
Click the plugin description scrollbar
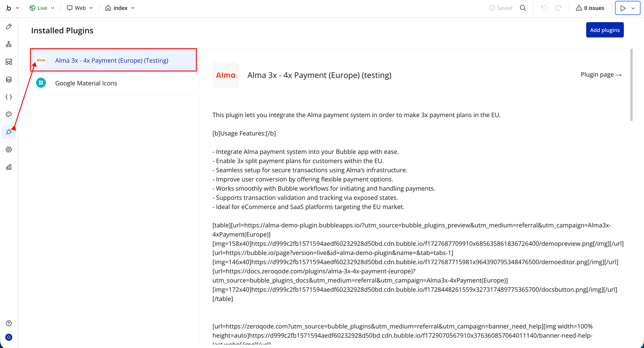tap(631, 85)
